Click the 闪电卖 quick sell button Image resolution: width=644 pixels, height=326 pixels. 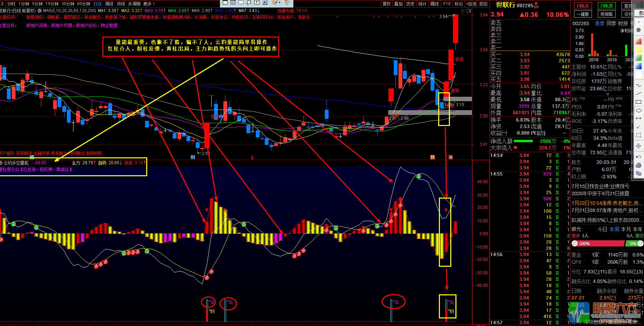tap(607, 6)
